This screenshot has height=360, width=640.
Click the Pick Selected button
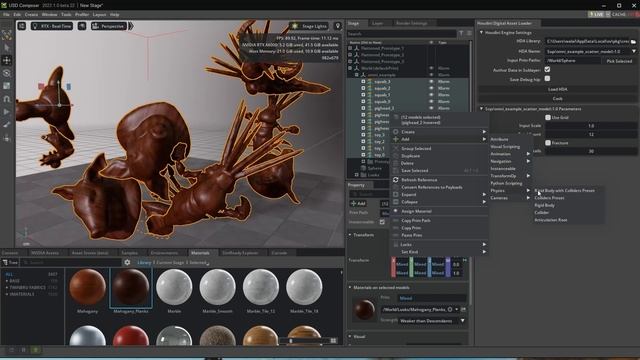click(619, 61)
